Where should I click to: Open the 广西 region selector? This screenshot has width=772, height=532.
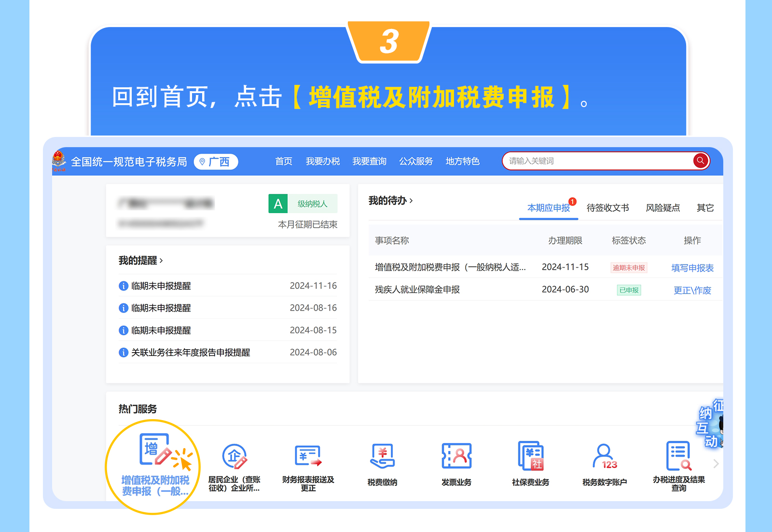216,162
